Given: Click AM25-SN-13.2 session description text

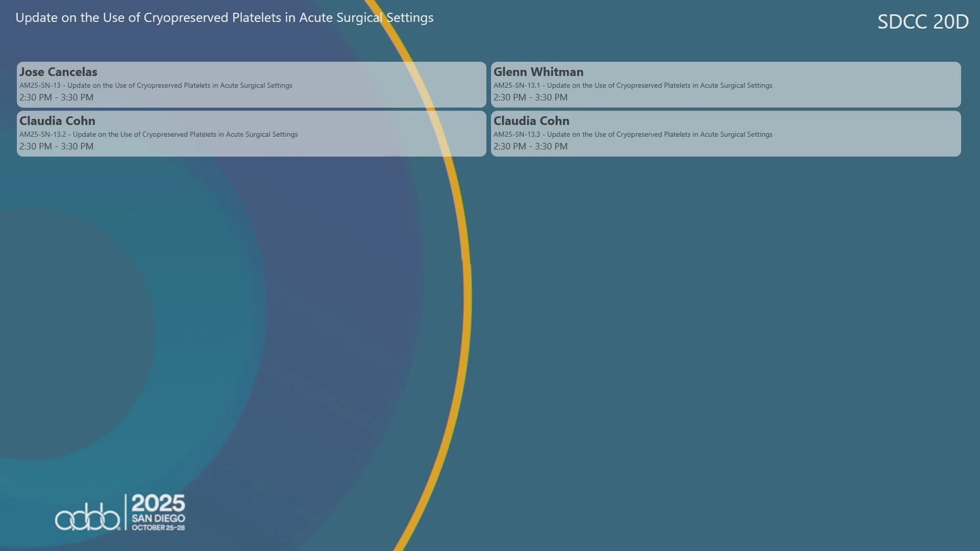Looking at the screenshot, I should click(x=158, y=134).
